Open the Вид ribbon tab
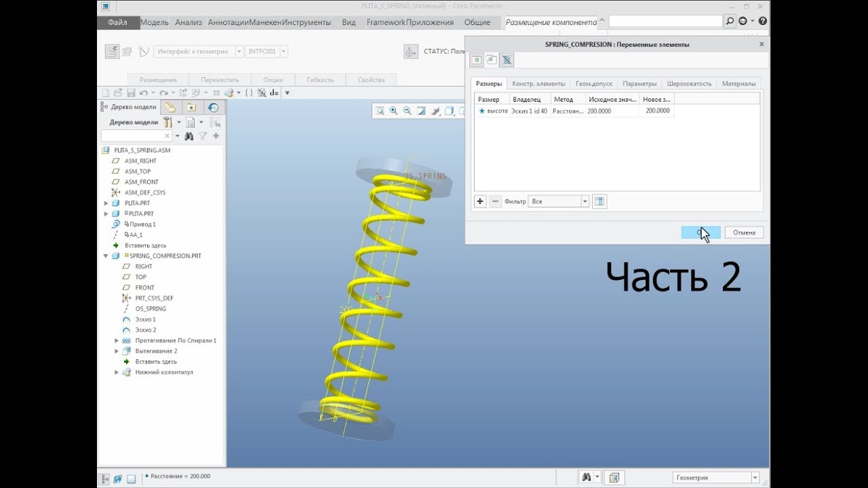 [349, 22]
